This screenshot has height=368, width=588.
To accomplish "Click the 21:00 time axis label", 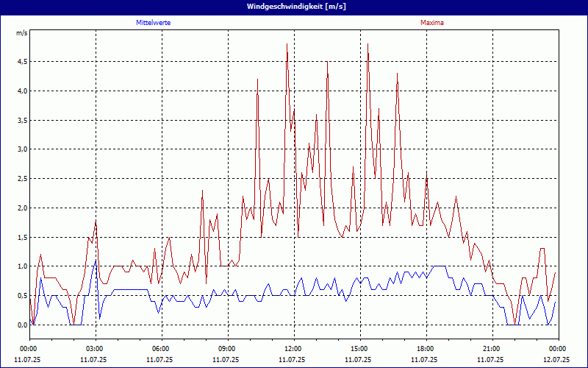I will coord(492,349).
